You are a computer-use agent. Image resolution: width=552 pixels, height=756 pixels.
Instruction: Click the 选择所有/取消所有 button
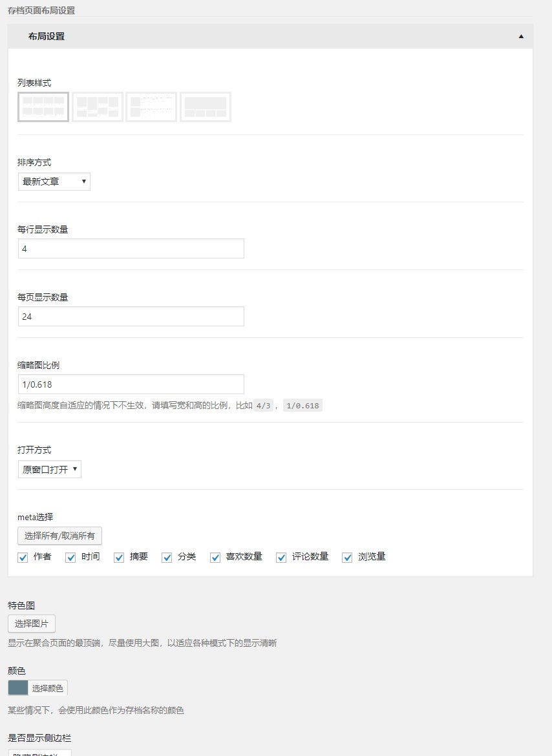(x=59, y=536)
